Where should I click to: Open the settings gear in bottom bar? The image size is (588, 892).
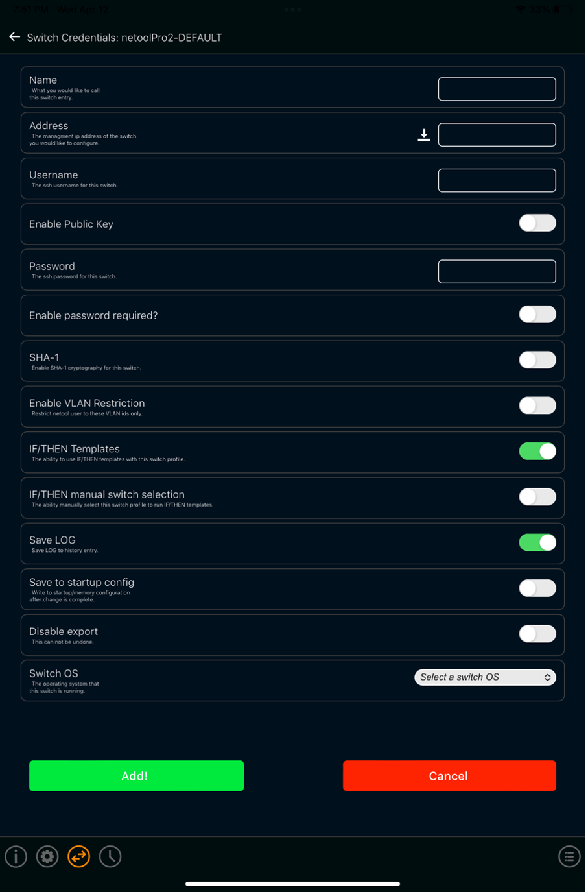[47, 856]
